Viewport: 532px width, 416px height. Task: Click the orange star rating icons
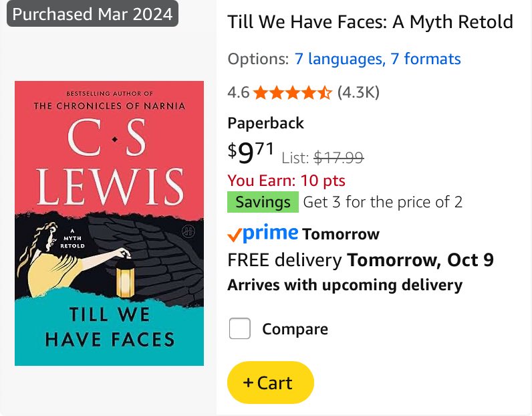coord(293,92)
